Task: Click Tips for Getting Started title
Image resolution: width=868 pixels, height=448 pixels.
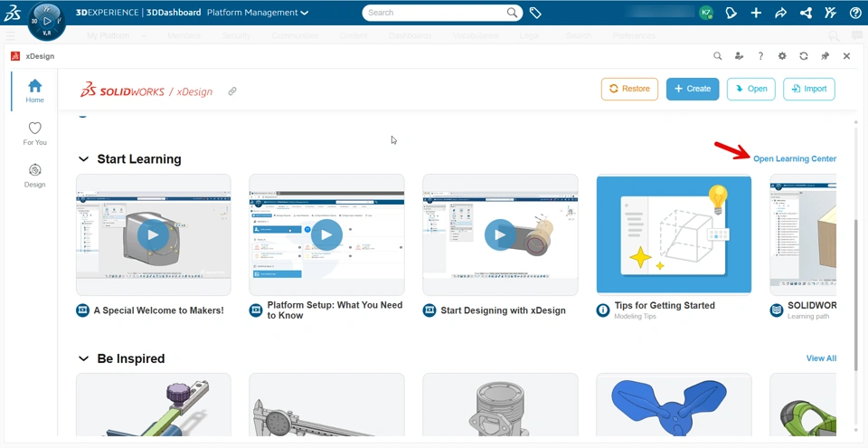Action: 665,306
